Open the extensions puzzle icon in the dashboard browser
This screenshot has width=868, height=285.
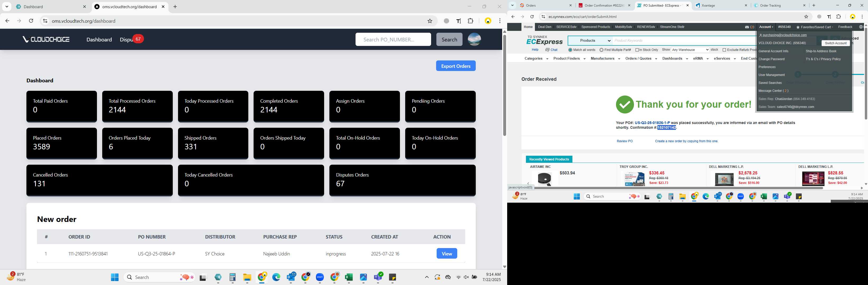(x=470, y=21)
